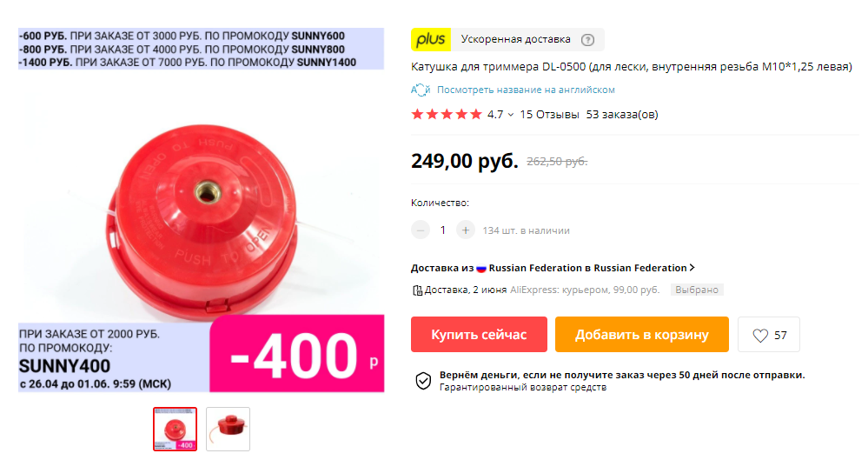View the 53 заказа(ов) orders link

tap(621, 115)
